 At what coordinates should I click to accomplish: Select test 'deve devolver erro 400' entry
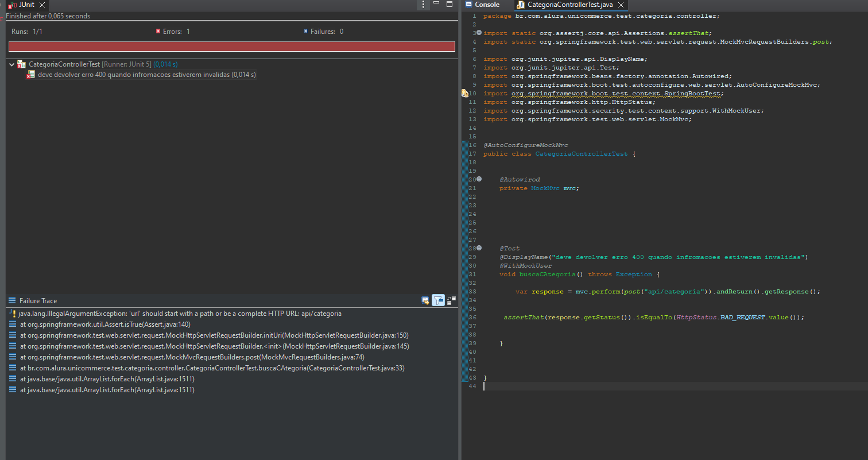pyautogui.click(x=142, y=75)
